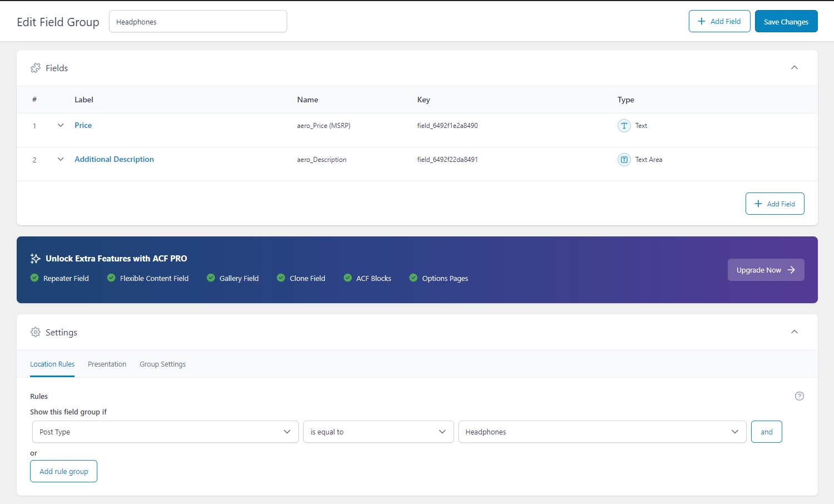Switch to the Presentation tab
Viewport: 834px width, 504px height.
[x=107, y=364]
